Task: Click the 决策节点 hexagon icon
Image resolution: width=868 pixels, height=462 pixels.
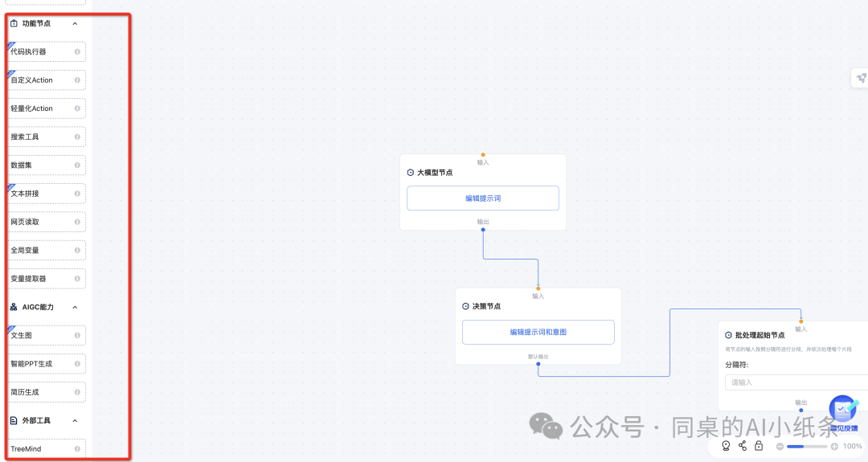Action: point(465,306)
